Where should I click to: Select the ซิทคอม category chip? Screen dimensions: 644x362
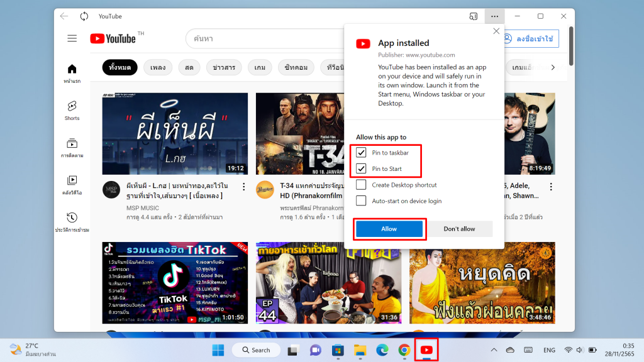(x=296, y=67)
